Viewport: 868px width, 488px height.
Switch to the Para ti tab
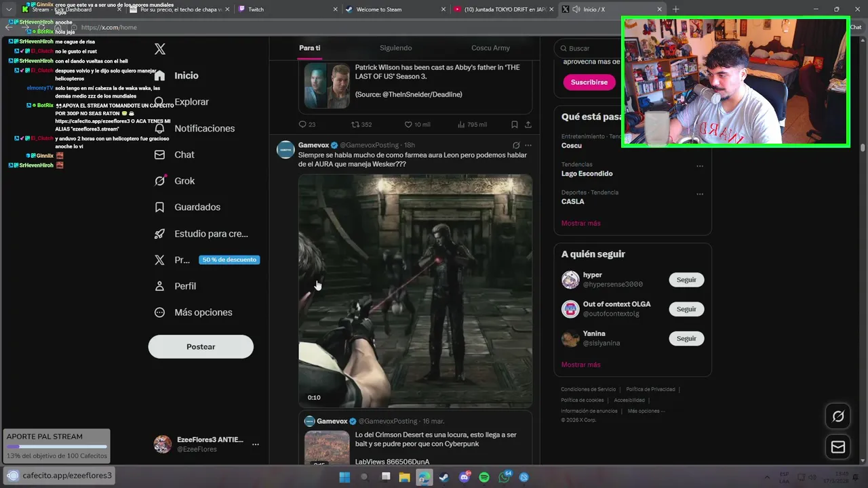click(x=310, y=48)
